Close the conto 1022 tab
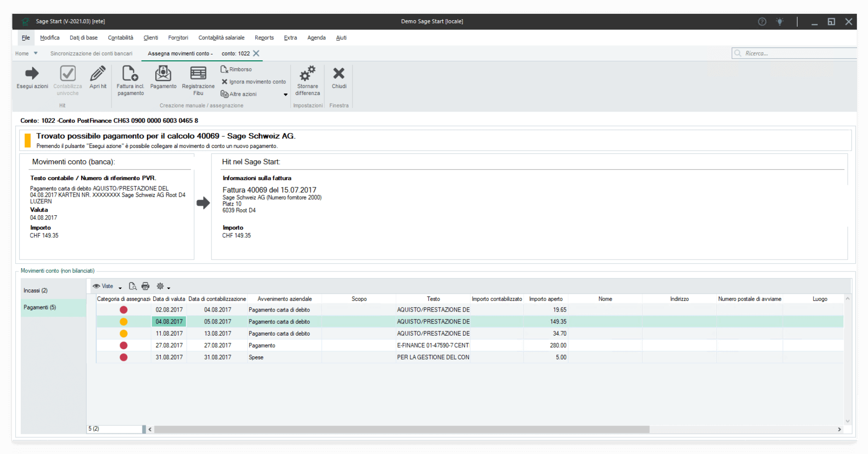This screenshot has height=454, width=868. [x=256, y=53]
